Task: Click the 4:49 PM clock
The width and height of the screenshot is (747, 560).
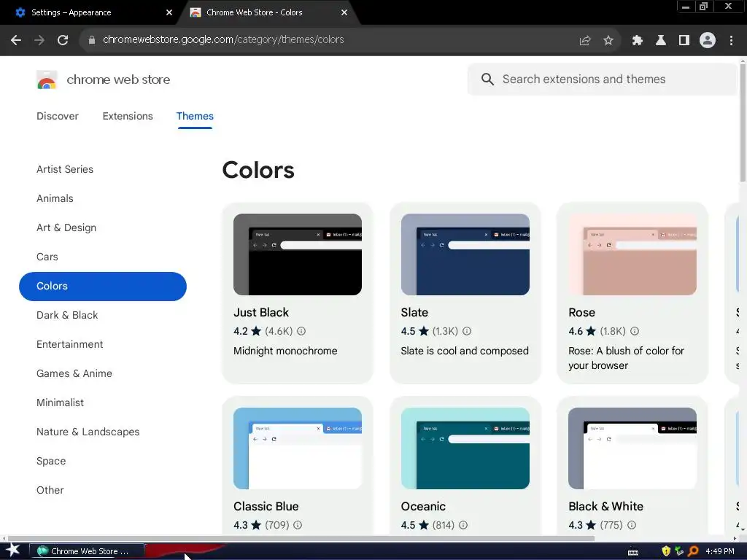Action: 720,551
